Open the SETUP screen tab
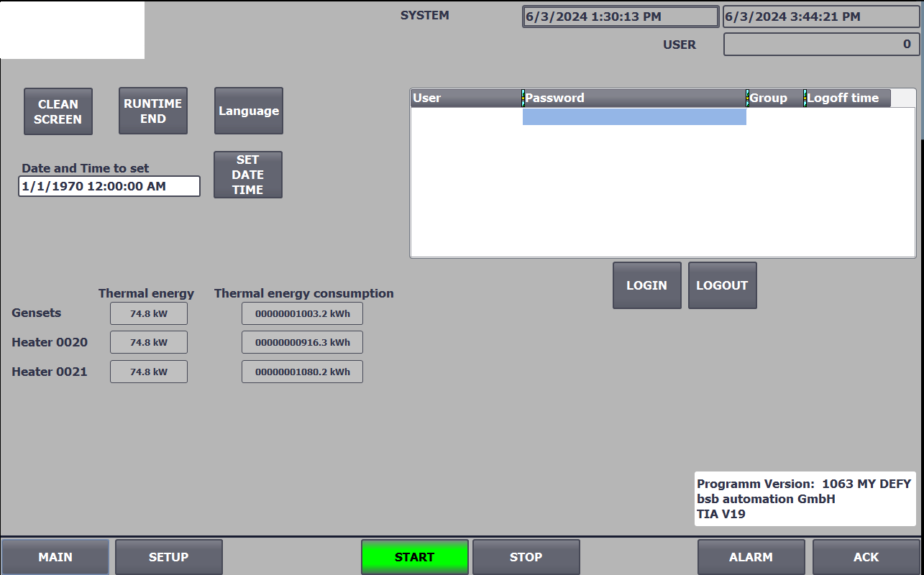Viewport: 924px width, 575px height. (x=169, y=557)
